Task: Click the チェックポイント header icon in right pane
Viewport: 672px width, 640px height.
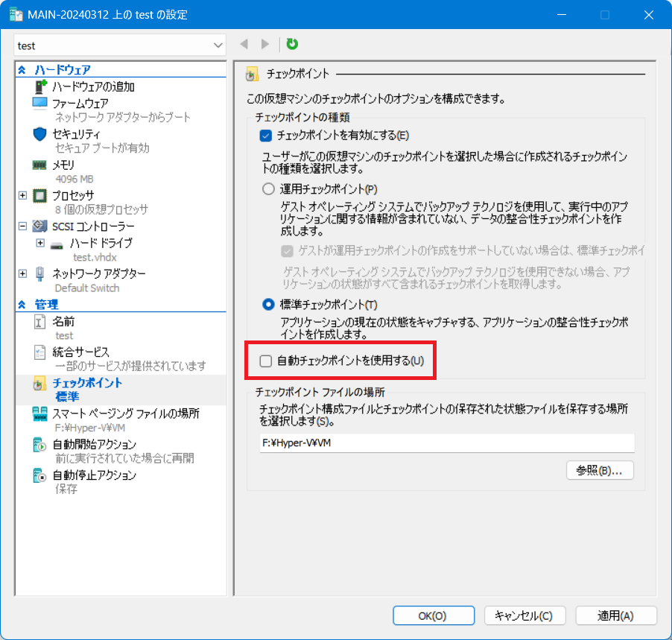Action: pyautogui.click(x=252, y=75)
